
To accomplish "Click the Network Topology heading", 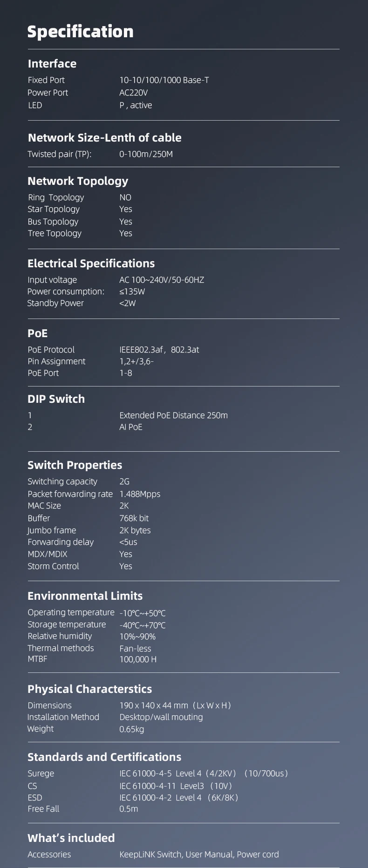I will 77,181.
